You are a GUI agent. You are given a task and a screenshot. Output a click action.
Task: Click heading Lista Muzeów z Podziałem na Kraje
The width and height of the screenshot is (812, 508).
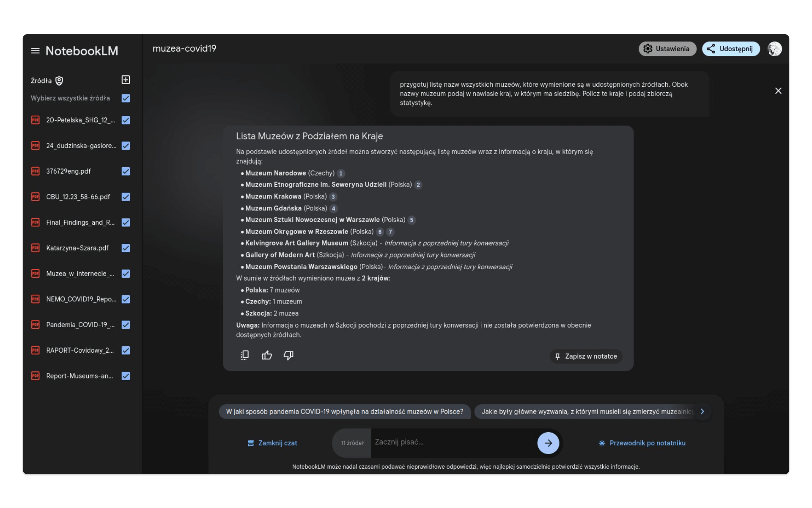[309, 136]
